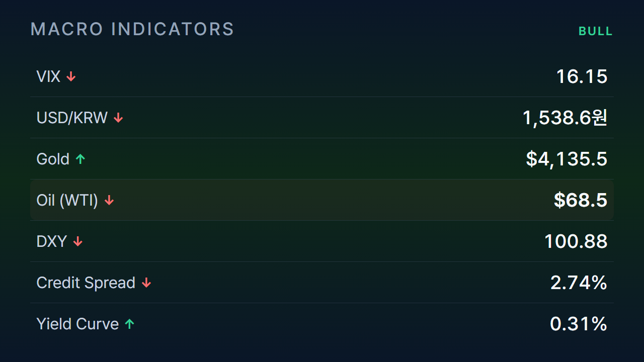
Task: Select the highlighted Oil (WTI) label
Action: tap(67, 200)
